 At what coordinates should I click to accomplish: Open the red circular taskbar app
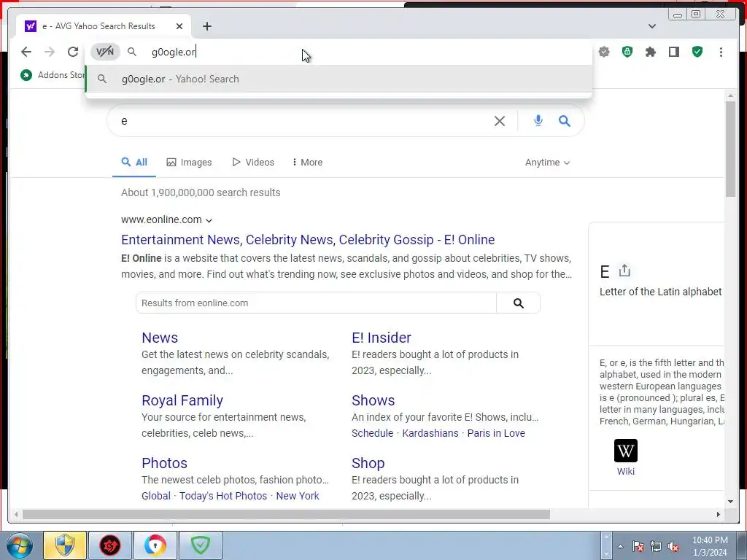(110, 545)
